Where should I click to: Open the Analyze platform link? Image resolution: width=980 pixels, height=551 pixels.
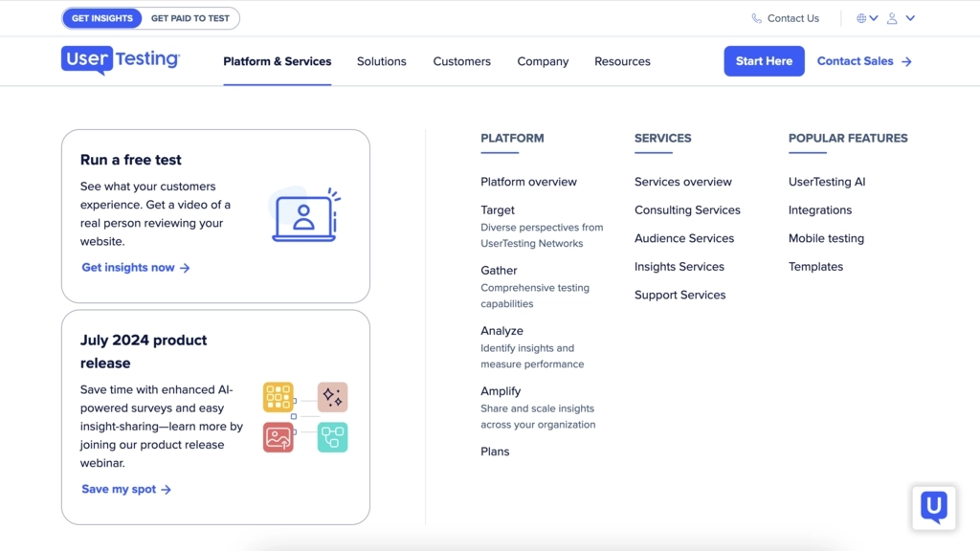[501, 330]
